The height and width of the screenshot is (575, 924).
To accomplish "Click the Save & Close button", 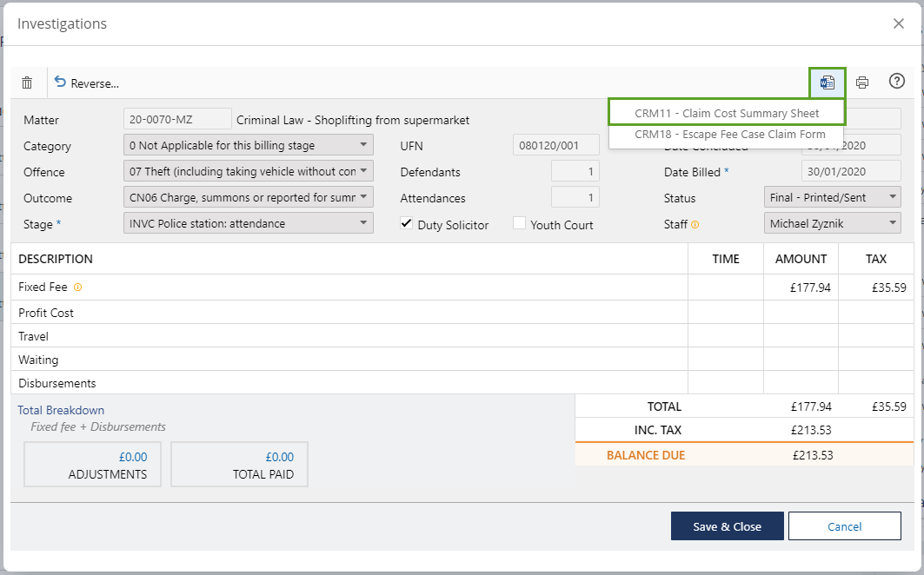I will [x=727, y=526].
